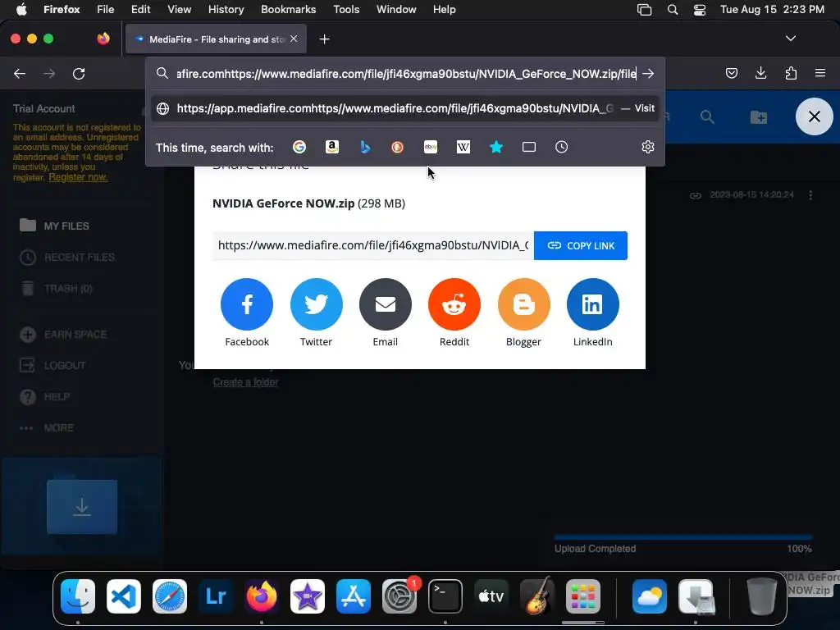Click the Create a folder link
Viewport: 840px width, 630px height.
pyautogui.click(x=245, y=382)
